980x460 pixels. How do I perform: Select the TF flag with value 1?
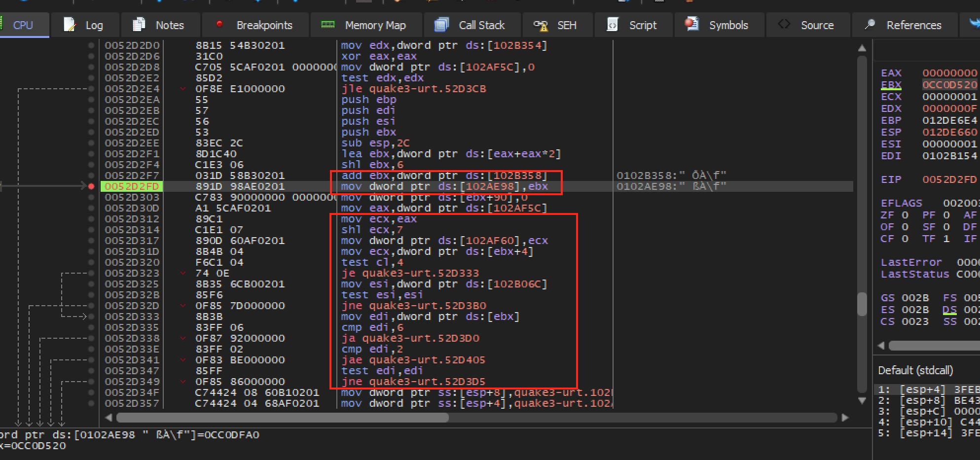pos(936,239)
